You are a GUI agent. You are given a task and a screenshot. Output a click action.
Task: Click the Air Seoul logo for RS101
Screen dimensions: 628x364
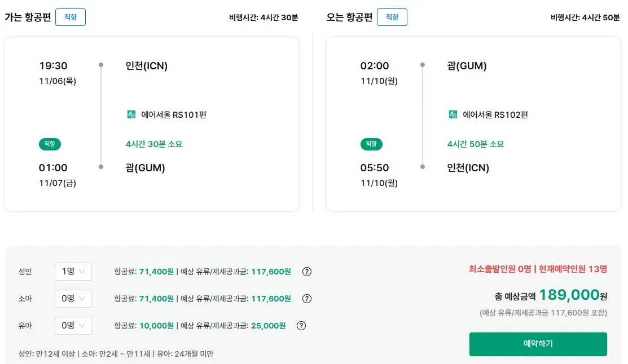131,115
